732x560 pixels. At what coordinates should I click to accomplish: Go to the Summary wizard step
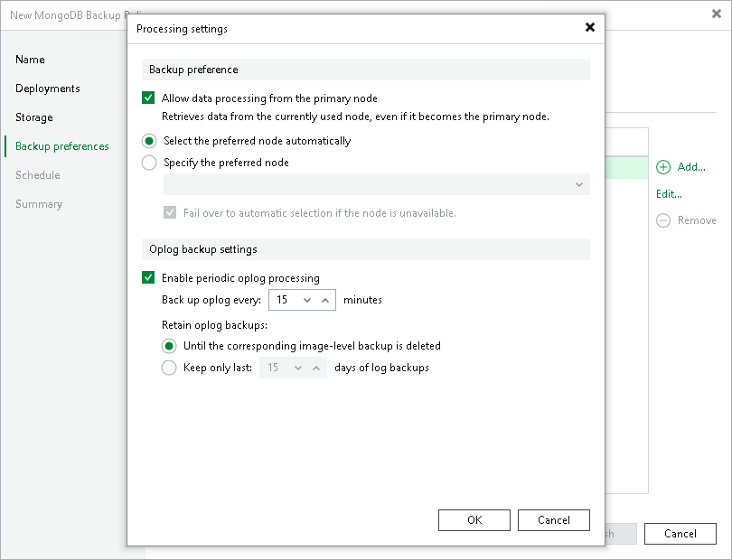39,204
